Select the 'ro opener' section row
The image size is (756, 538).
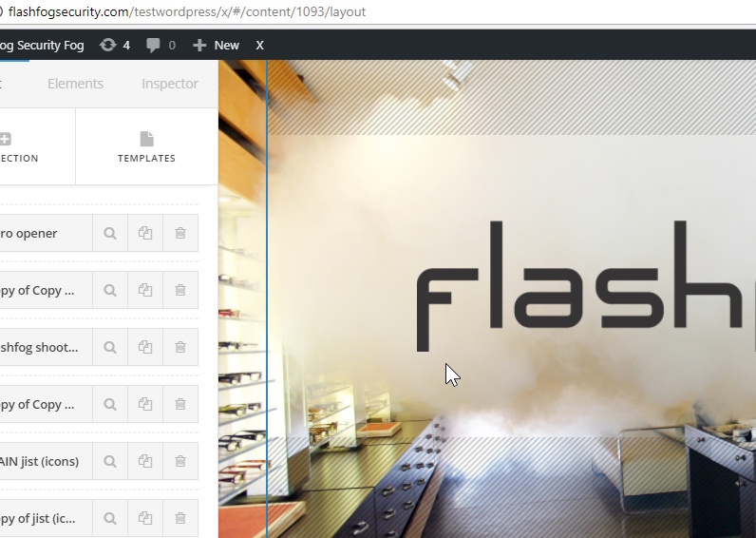coord(46,234)
